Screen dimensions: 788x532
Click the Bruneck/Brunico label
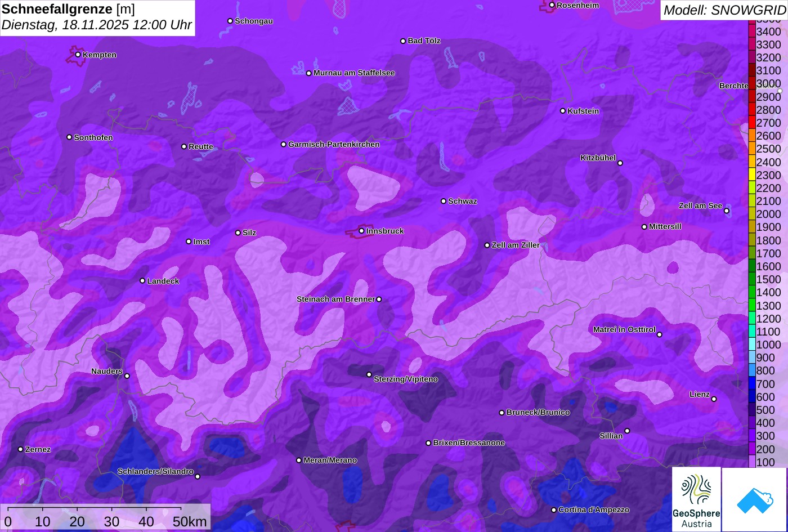click(x=538, y=413)
